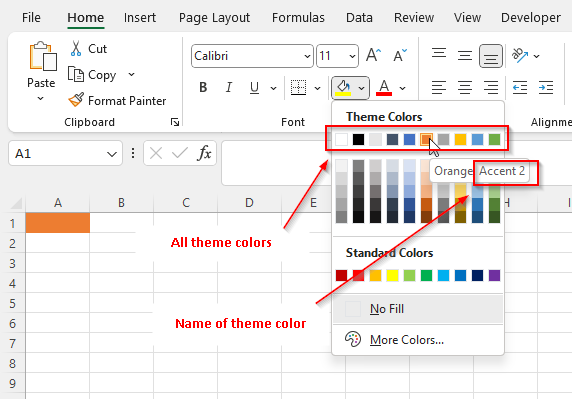Click the formula bar options dots

click(133, 153)
